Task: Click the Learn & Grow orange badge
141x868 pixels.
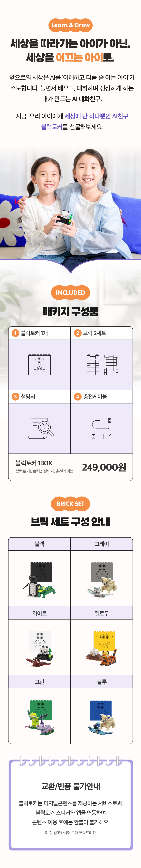Action: tap(70, 25)
